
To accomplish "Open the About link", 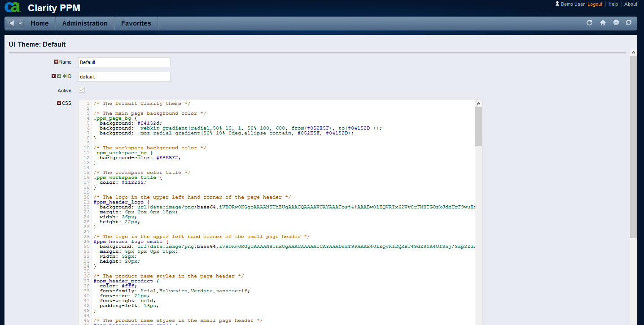I will [x=631, y=4].
